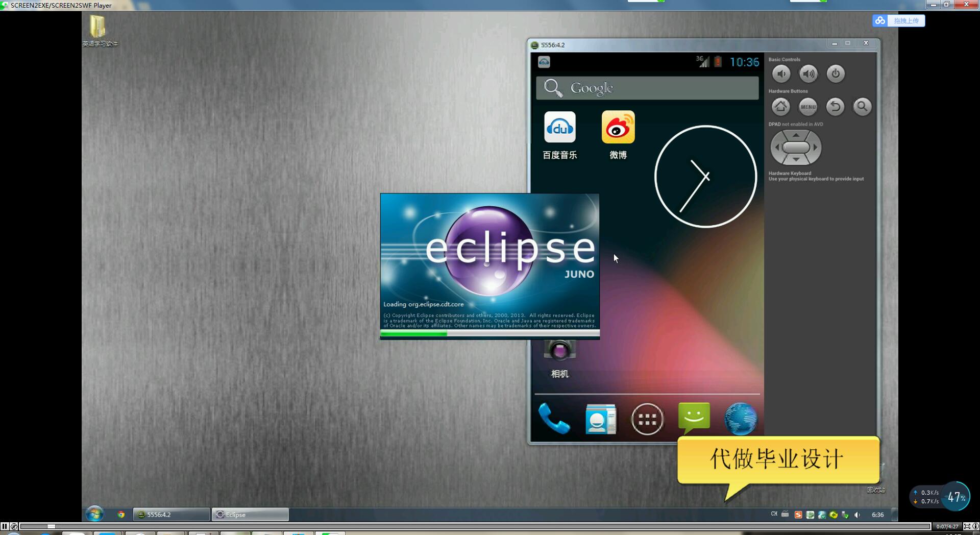Click the 代做毕业设计 yellow callout
980x535 pixels.
[x=778, y=459]
